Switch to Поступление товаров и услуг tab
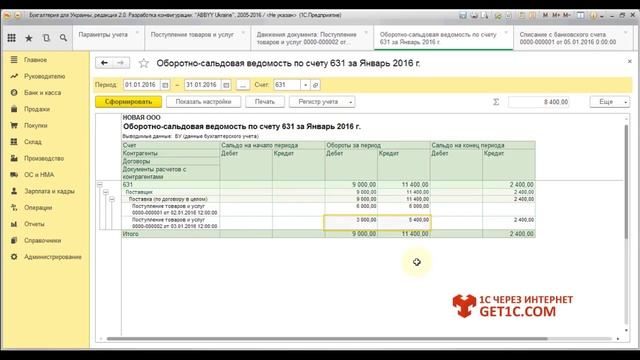The height and width of the screenshot is (360, 640). coord(197,38)
